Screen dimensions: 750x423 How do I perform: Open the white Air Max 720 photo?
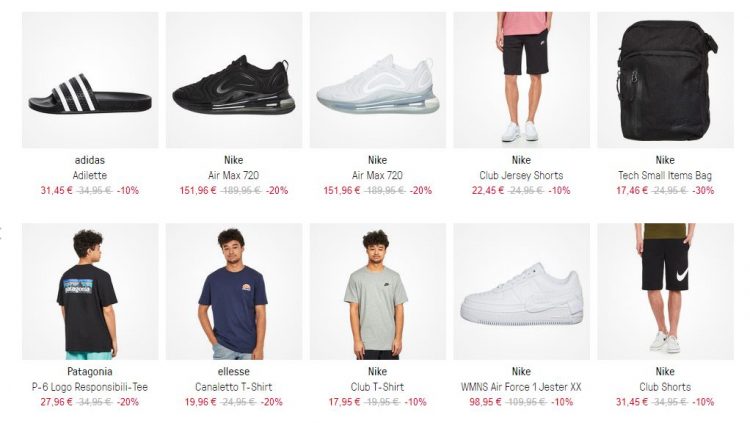coord(378,80)
